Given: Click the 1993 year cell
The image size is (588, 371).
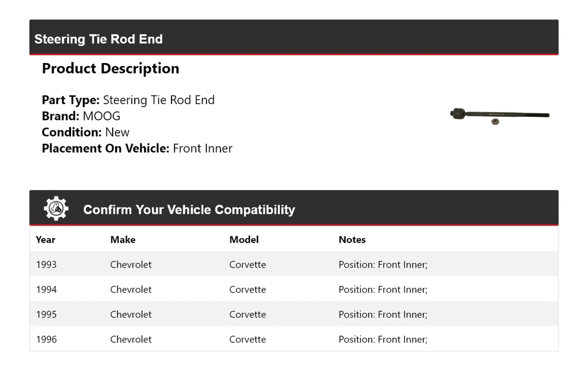Looking at the screenshot, I should (x=46, y=264).
